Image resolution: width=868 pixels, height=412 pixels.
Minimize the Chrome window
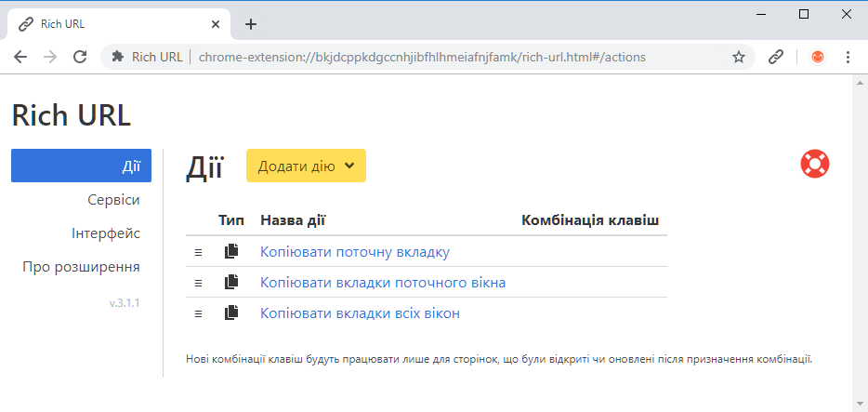click(761, 15)
